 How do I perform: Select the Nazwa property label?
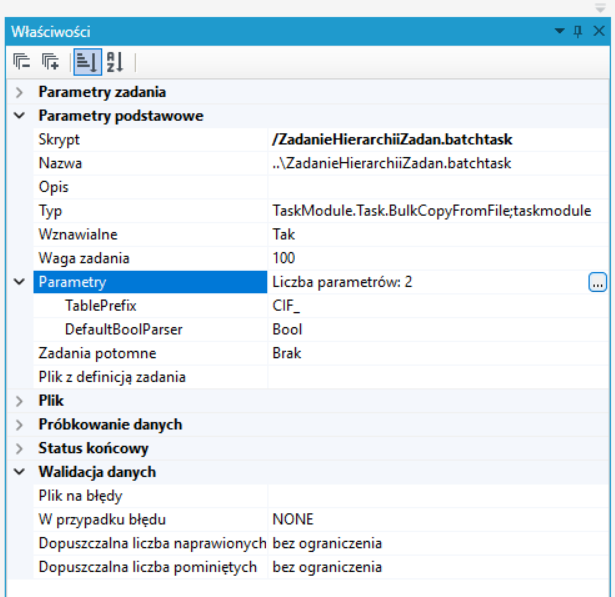coord(60,163)
